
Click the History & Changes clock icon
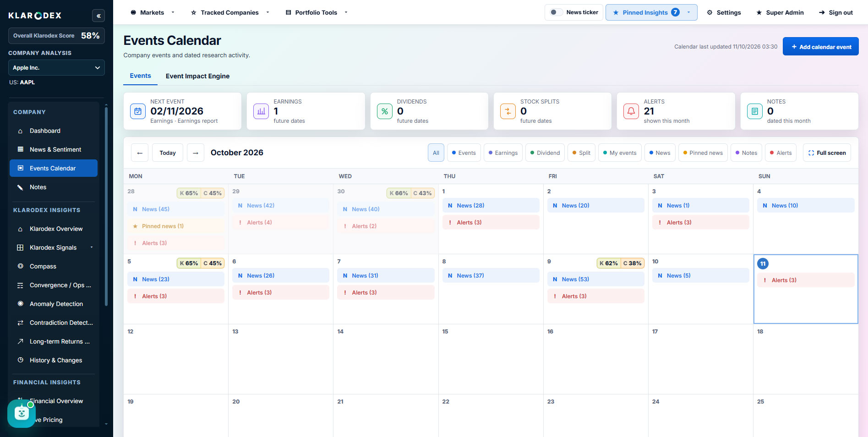20,360
